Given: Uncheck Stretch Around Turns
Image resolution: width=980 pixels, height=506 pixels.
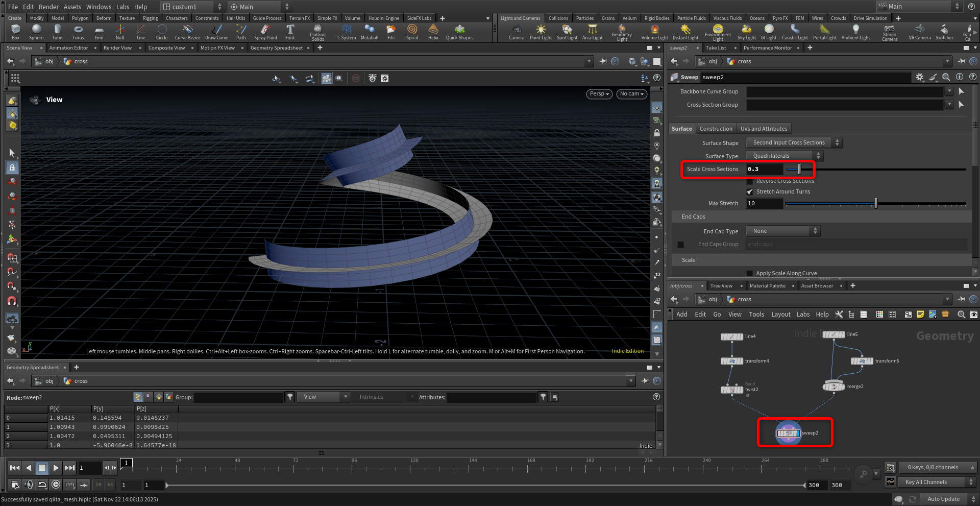Looking at the screenshot, I should [x=749, y=192].
